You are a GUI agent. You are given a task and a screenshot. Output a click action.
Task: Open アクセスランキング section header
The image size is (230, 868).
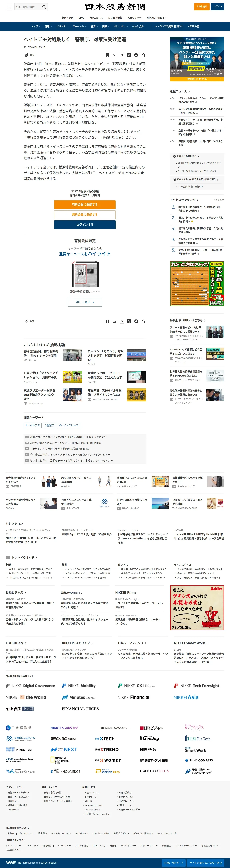coord(184,200)
